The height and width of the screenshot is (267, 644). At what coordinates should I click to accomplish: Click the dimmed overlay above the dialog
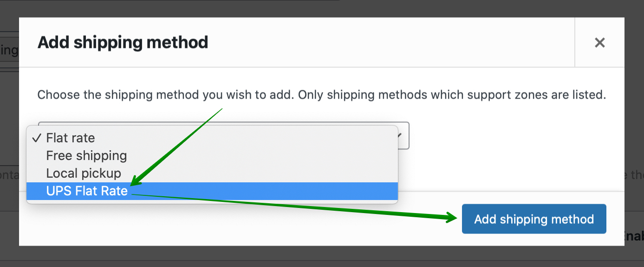point(418,8)
